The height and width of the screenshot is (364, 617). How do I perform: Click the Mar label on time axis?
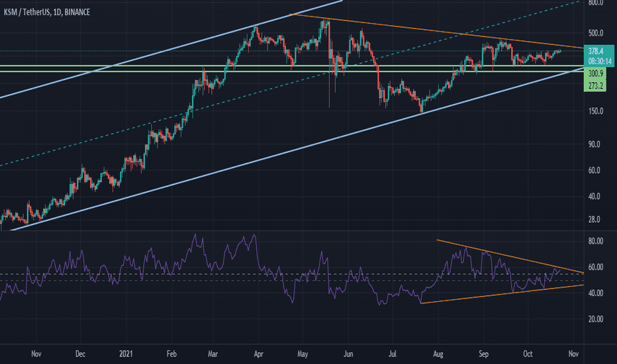(x=213, y=354)
